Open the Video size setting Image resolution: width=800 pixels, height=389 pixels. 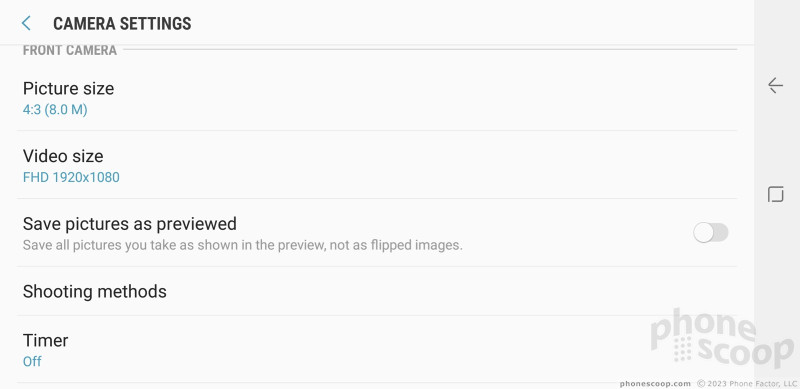(x=377, y=165)
